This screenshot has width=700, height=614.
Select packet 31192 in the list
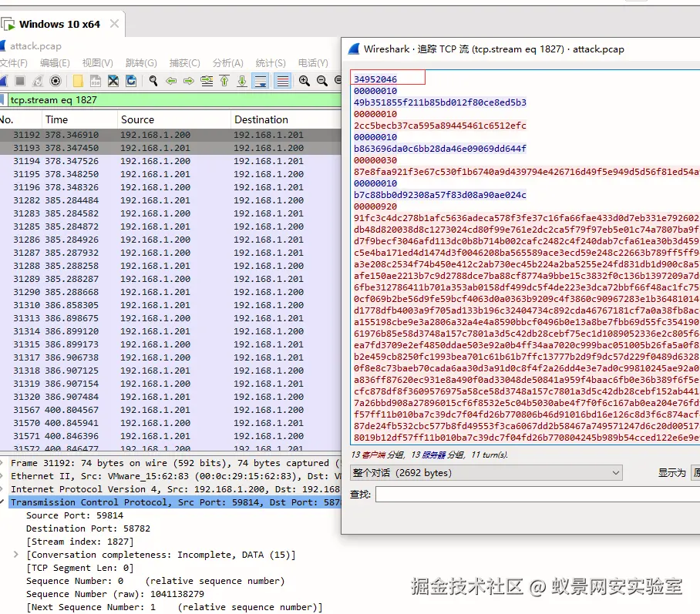coord(170,135)
